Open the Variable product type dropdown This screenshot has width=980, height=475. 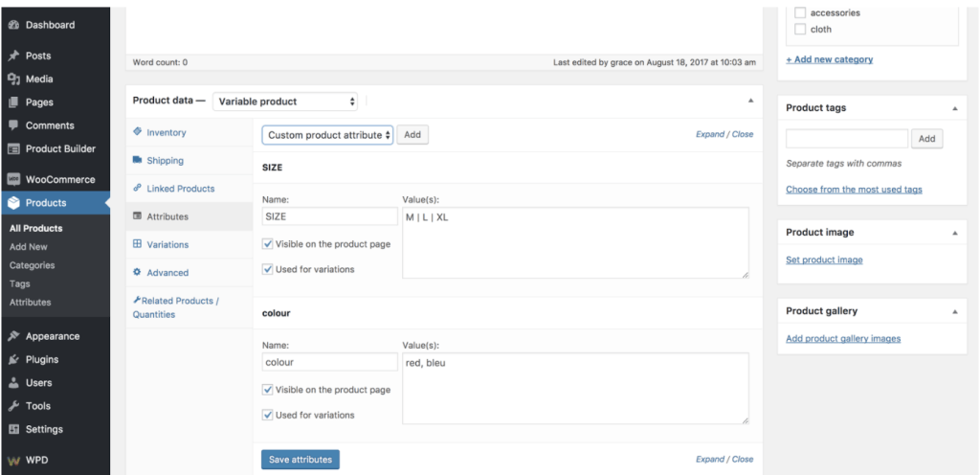286,102
